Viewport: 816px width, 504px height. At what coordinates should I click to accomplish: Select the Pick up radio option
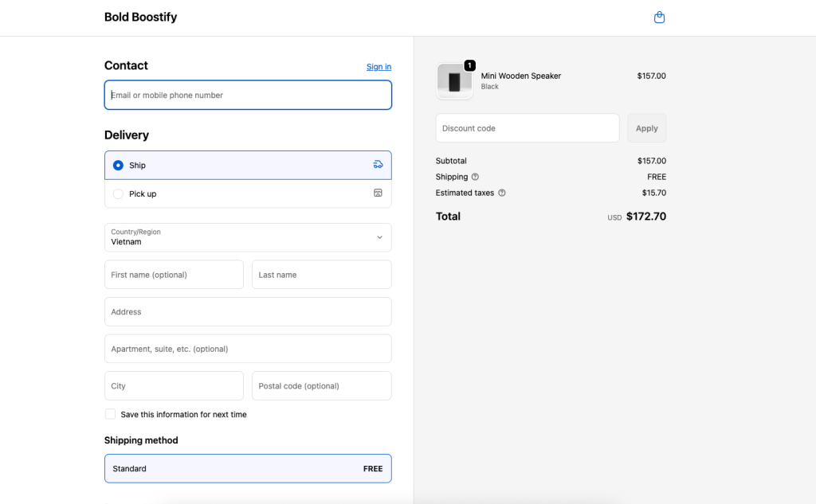pyautogui.click(x=118, y=193)
